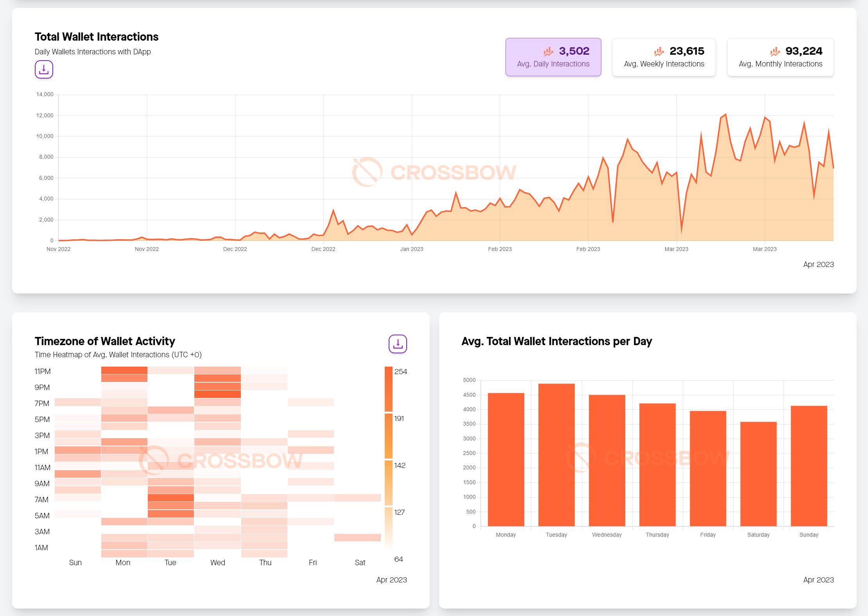Download Total Wallet Interactions chart data
This screenshot has height=616, width=868.
coord(44,70)
